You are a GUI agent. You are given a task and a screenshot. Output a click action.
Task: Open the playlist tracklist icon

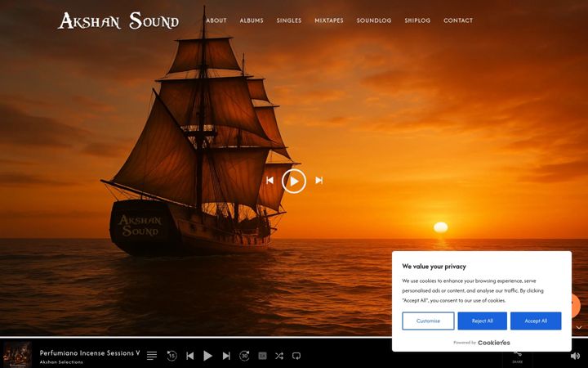pos(152,356)
